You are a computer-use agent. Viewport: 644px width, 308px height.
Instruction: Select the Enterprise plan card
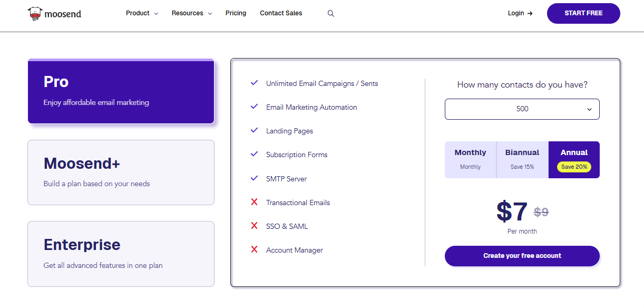pyautogui.click(x=121, y=254)
